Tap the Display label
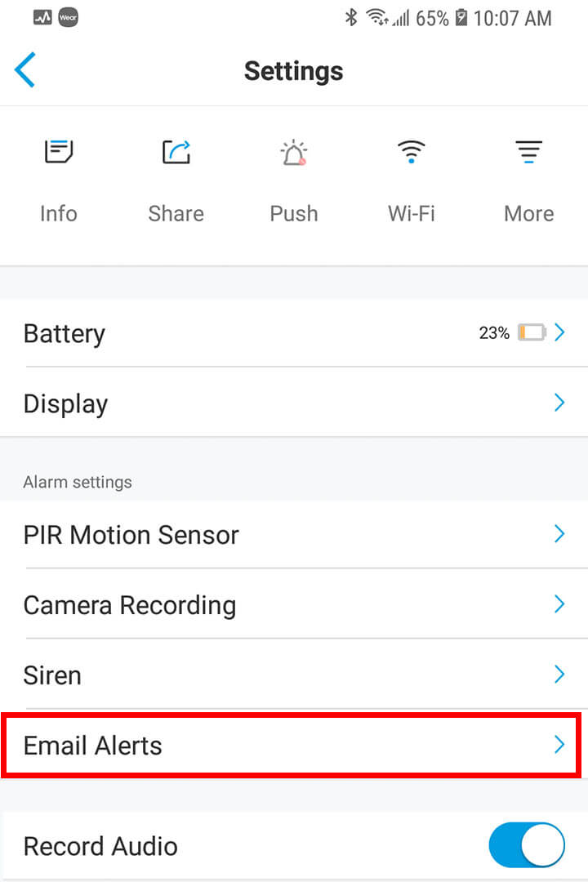 click(65, 403)
